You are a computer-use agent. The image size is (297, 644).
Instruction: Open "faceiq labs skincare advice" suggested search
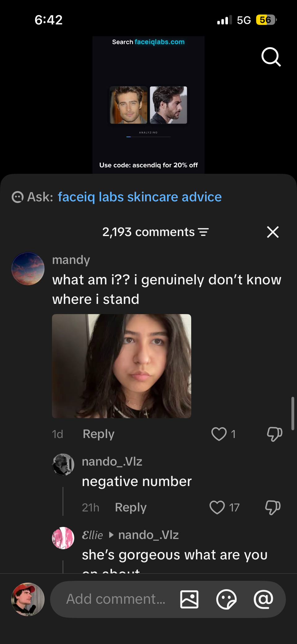[140, 197]
